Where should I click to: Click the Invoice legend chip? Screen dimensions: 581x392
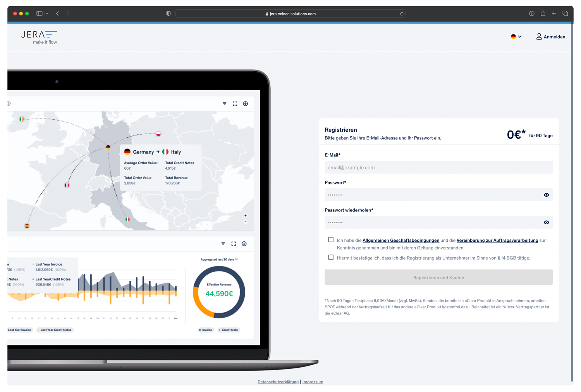206,330
